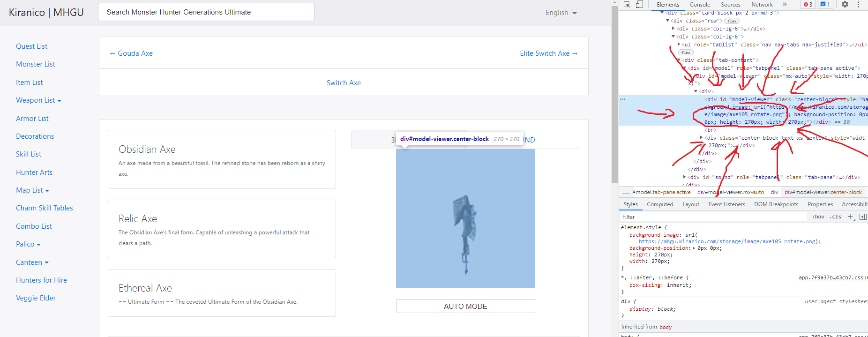This screenshot has height=337, width=868.
Task: Switch to the Sources tab in DevTools
Action: (730, 4)
